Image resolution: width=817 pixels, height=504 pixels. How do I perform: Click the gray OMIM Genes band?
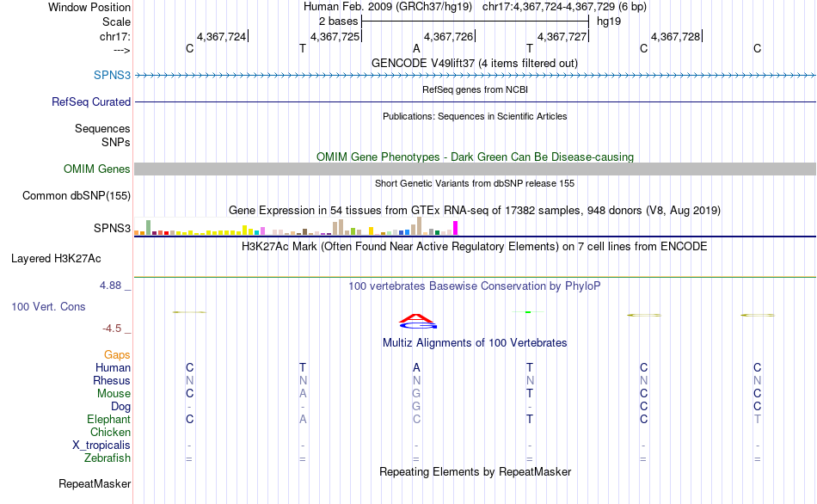(475, 169)
